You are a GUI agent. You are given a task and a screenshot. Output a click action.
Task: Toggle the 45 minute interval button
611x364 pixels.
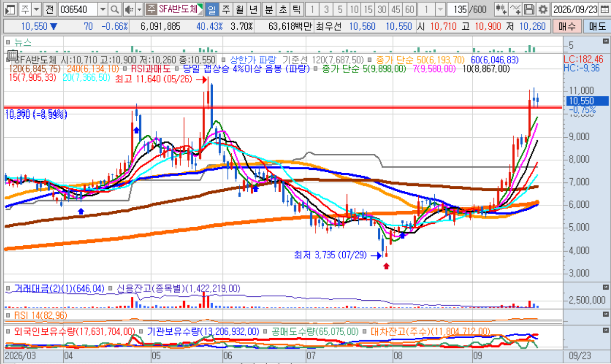pyautogui.click(x=396, y=9)
